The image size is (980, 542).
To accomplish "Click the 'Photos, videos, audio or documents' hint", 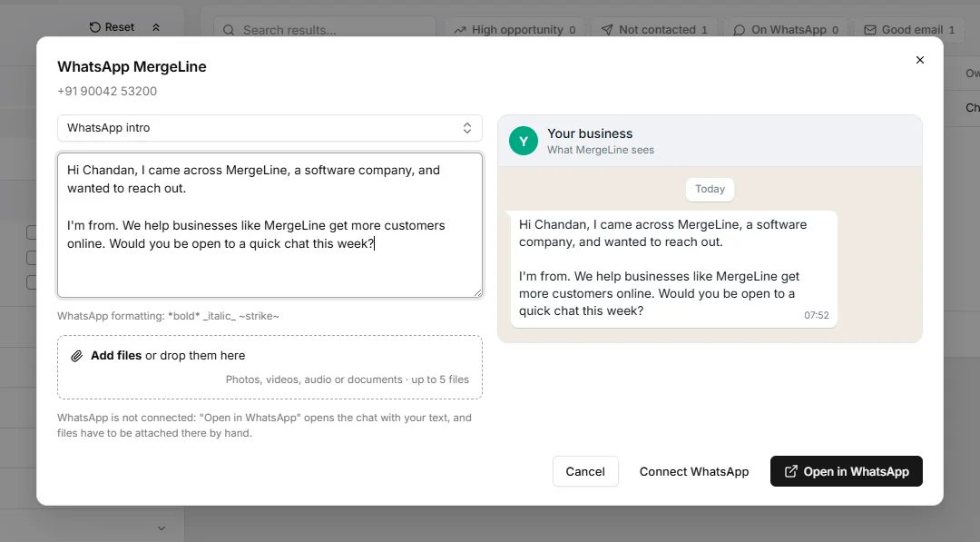I will (x=347, y=379).
